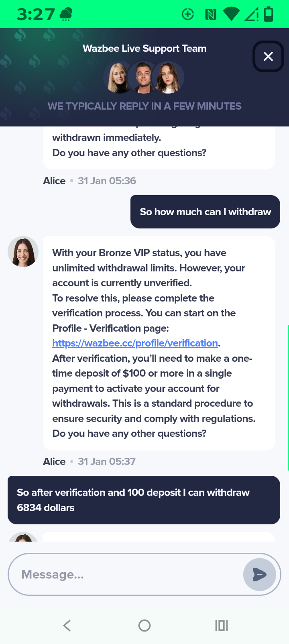Tap the blonde support agent avatar
Image resolution: width=289 pixels, height=644 pixels.
[x=118, y=77]
